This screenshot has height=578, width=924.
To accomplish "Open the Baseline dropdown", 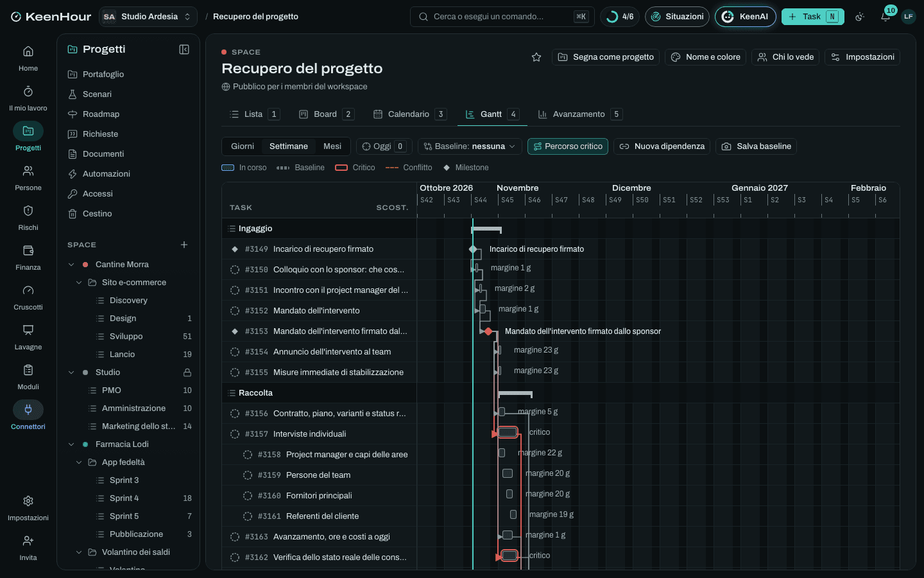I will (x=470, y=146).
